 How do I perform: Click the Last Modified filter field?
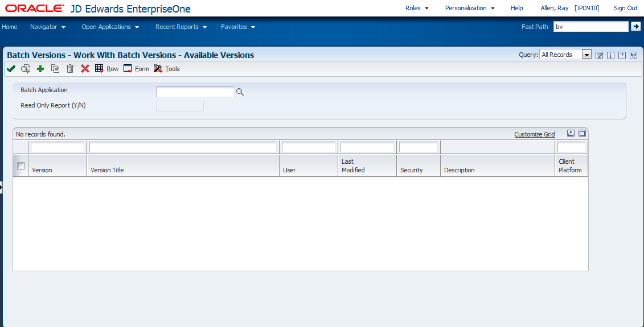367,147
